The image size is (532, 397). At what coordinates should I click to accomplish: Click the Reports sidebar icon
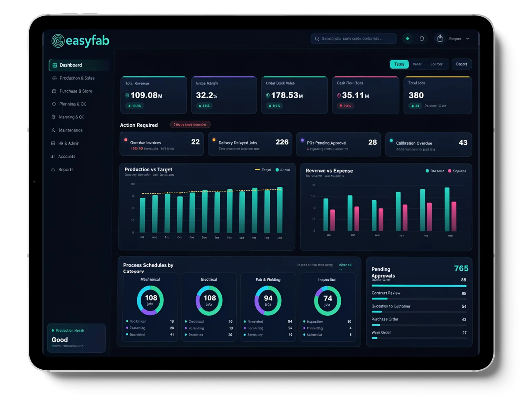(x=53, y=170)
